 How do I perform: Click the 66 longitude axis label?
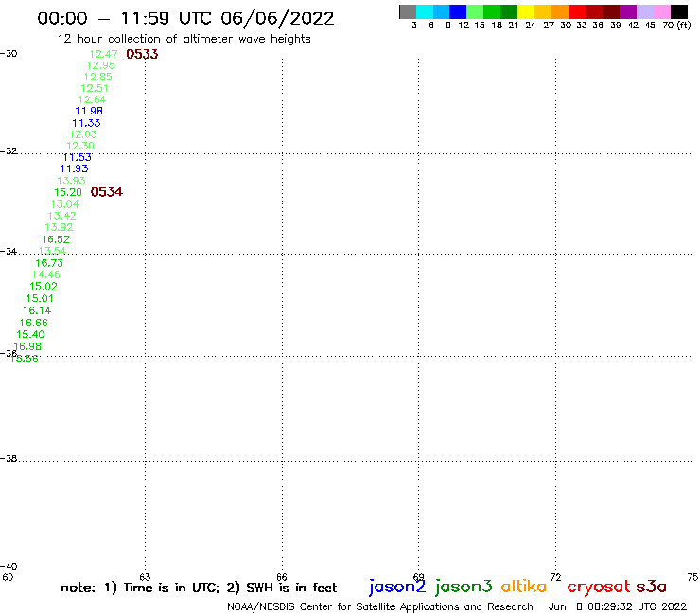(282, 577)
